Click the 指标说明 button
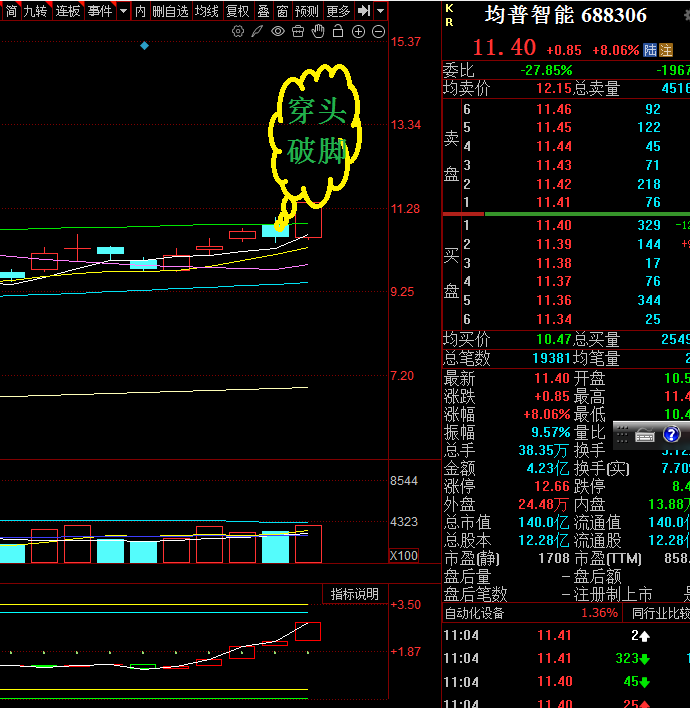Image resolution: width=690 pixels, height=708 pixels. tap(354, 594)
